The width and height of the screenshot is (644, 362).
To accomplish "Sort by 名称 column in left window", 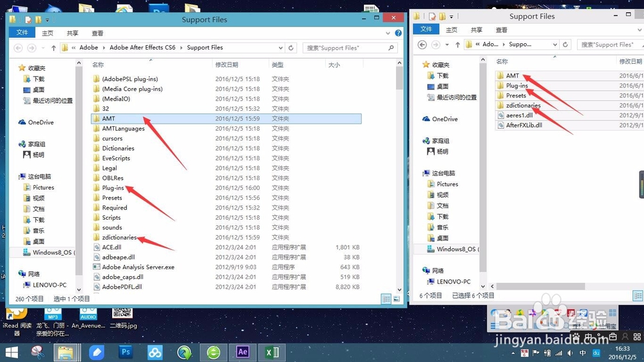I will [98, 65].
